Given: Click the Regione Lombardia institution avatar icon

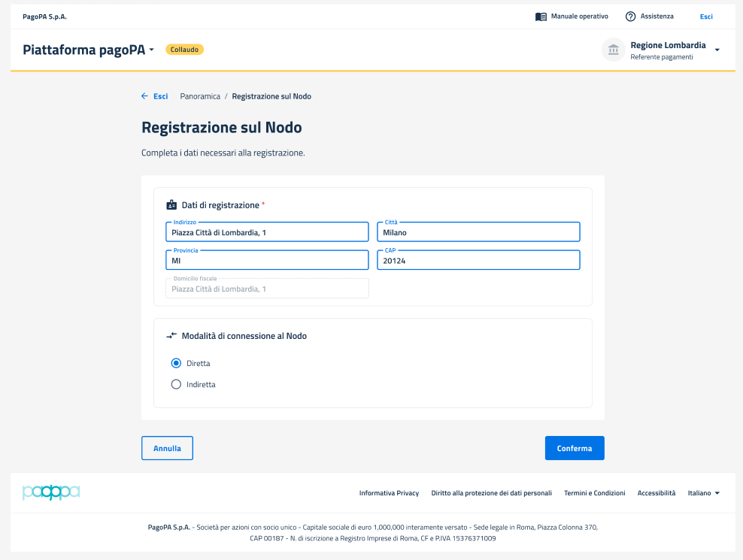Looking at the screenshot, I should click(614, 50).
